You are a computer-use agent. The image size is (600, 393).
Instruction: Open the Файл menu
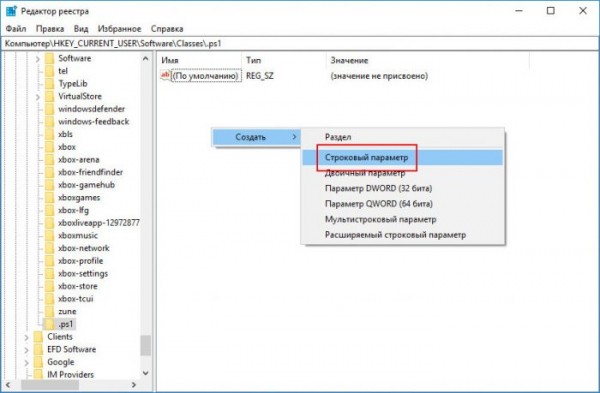tap(16, 29)
